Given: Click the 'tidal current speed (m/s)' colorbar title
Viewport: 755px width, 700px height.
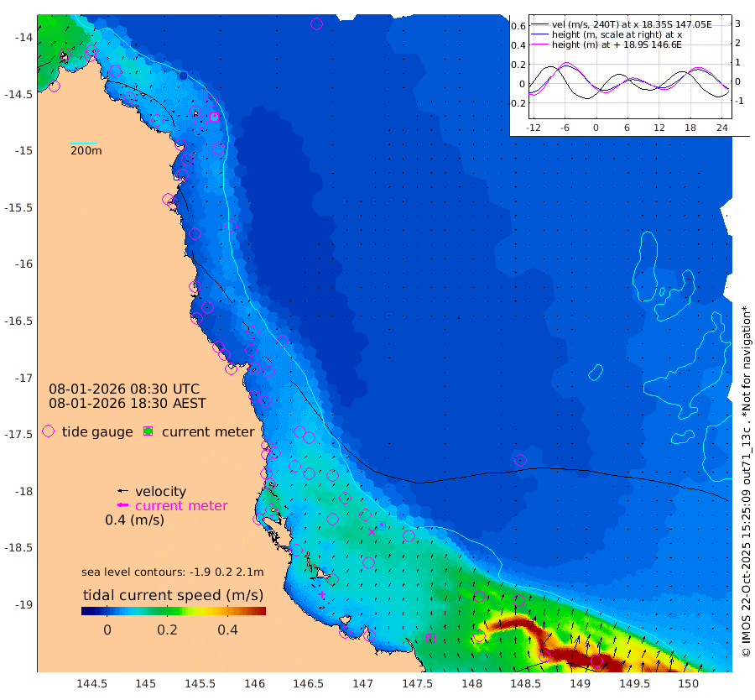Looking at the screenshot, I should coord(174,595).
